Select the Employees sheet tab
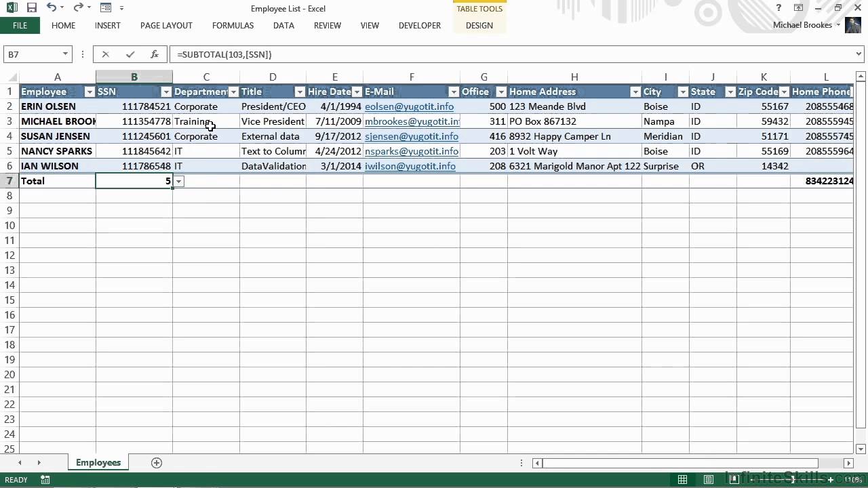The image size is (868, 488). point(98,463)
